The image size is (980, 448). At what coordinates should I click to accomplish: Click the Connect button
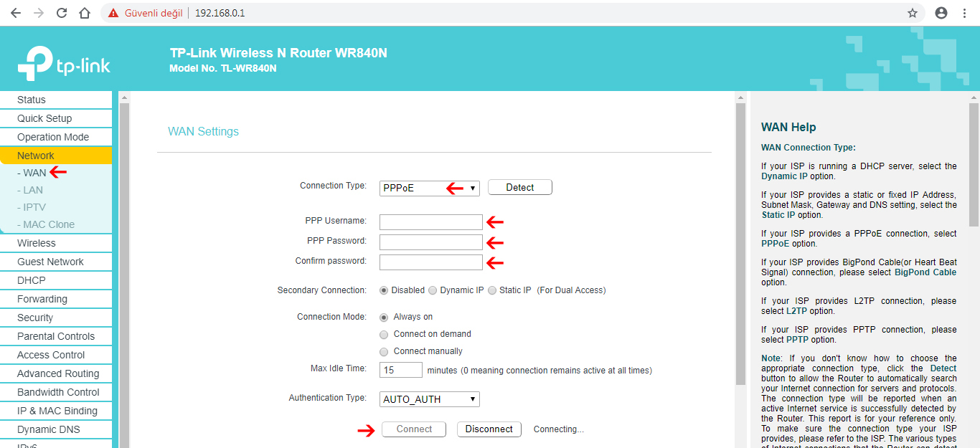(x=415, y=429)
